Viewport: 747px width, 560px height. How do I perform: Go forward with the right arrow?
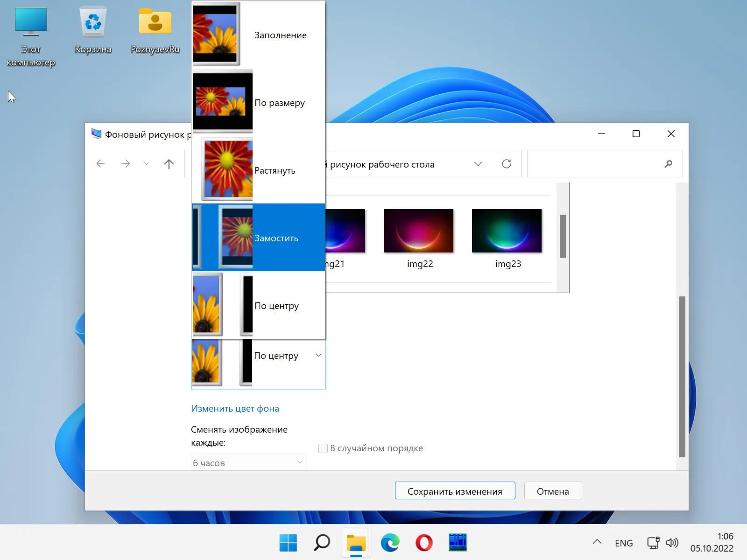coord(126,164)
